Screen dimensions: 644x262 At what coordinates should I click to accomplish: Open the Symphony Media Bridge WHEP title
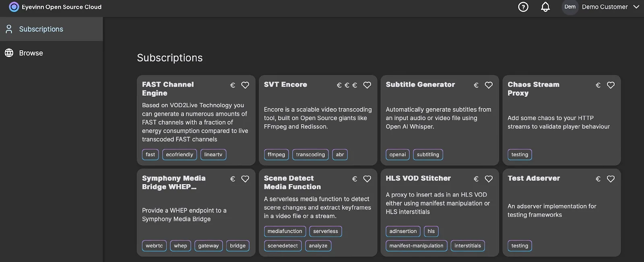pos(174,182)
